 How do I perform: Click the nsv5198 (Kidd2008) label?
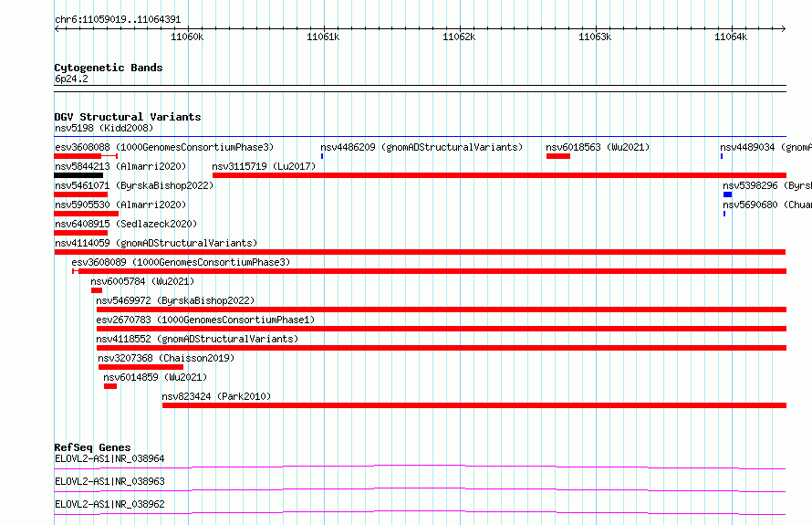pyautogui.click(x=104, y=128)
